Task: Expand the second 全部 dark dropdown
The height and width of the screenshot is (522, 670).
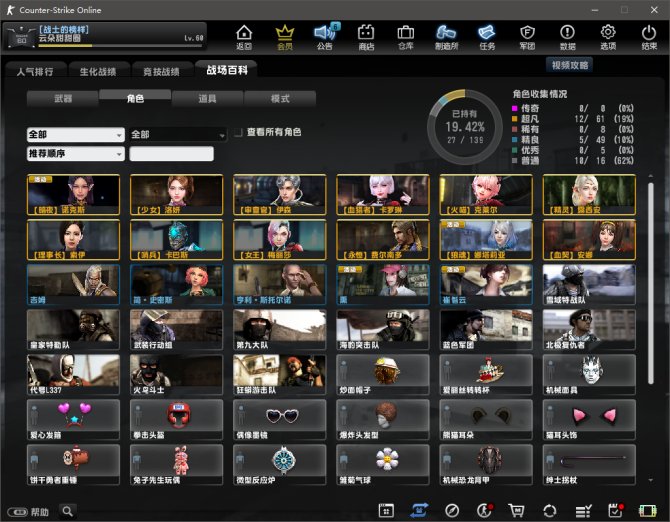Action: [x=178, y=135]
